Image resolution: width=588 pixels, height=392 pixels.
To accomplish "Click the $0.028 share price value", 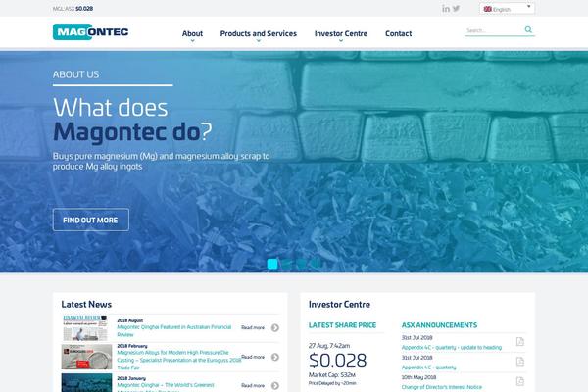I will (x=337, y=361).
